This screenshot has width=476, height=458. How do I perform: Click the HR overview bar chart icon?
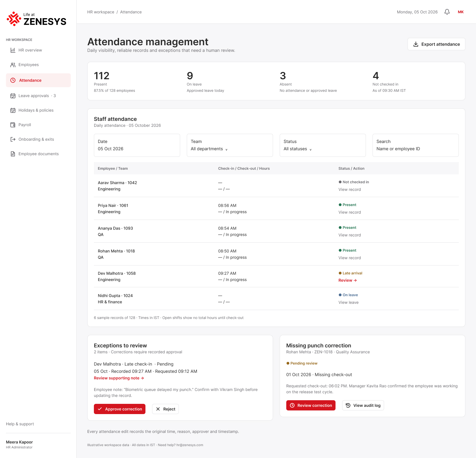[x=13, y=50]
